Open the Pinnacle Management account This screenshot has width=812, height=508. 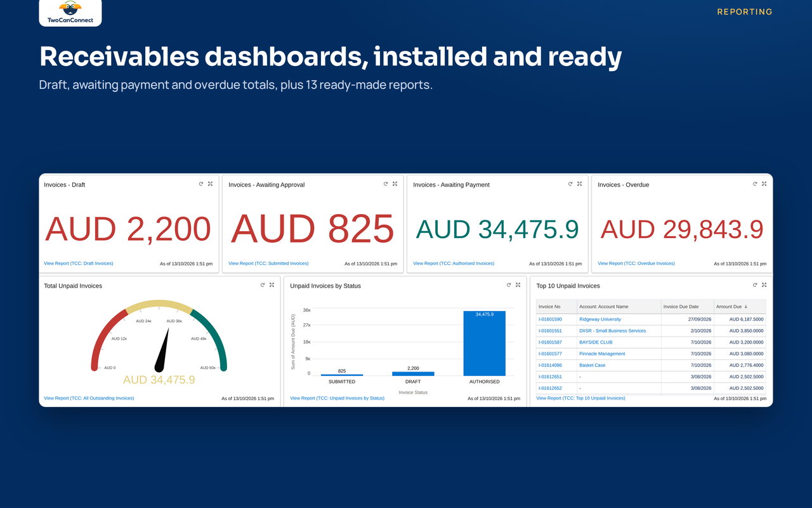602,354
